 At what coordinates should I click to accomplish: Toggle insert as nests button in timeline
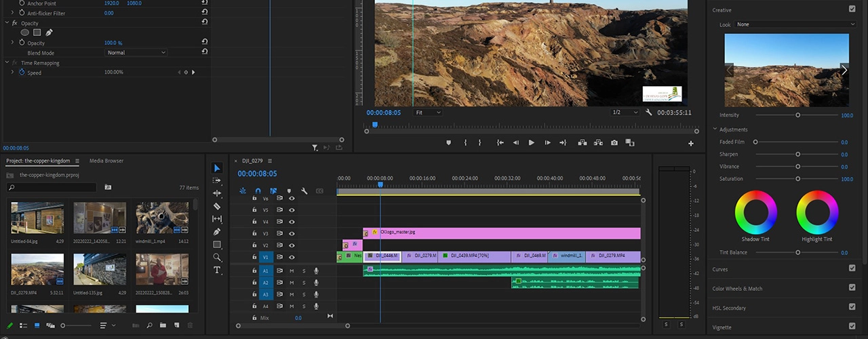click(243, 191)
